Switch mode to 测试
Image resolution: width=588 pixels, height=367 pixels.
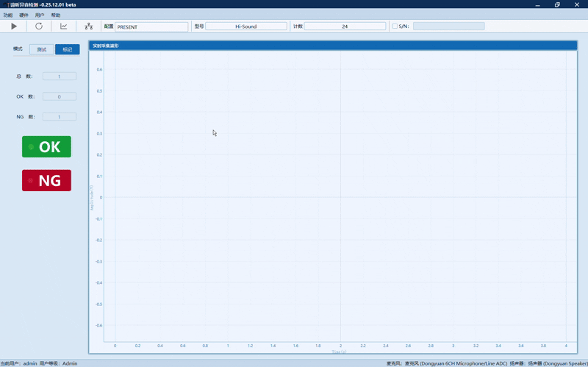[x=42, y=49]
